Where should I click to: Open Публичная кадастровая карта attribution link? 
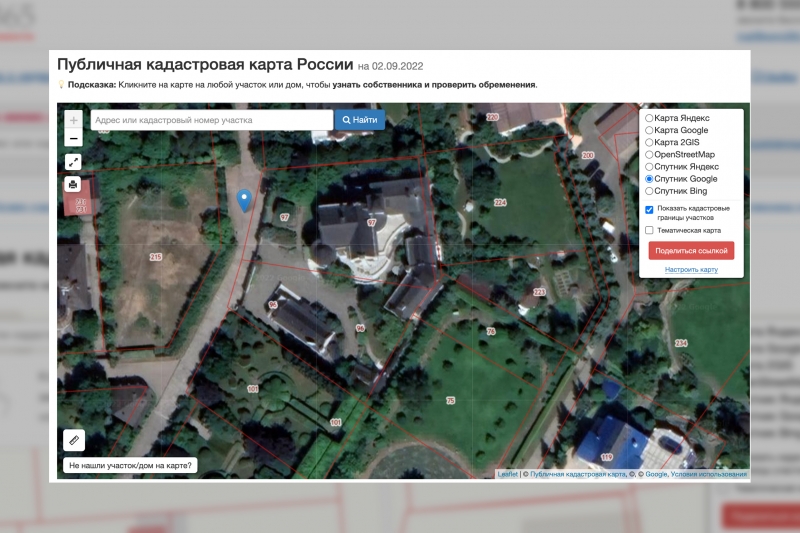pyautogui.click(x=578, y=474)
